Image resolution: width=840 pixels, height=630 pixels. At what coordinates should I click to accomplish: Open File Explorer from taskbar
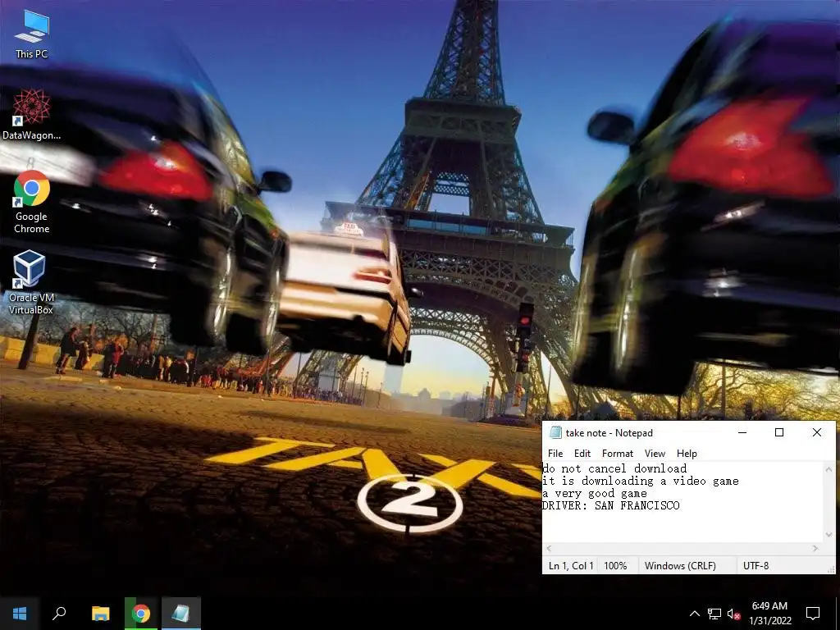tap(100, 614)
